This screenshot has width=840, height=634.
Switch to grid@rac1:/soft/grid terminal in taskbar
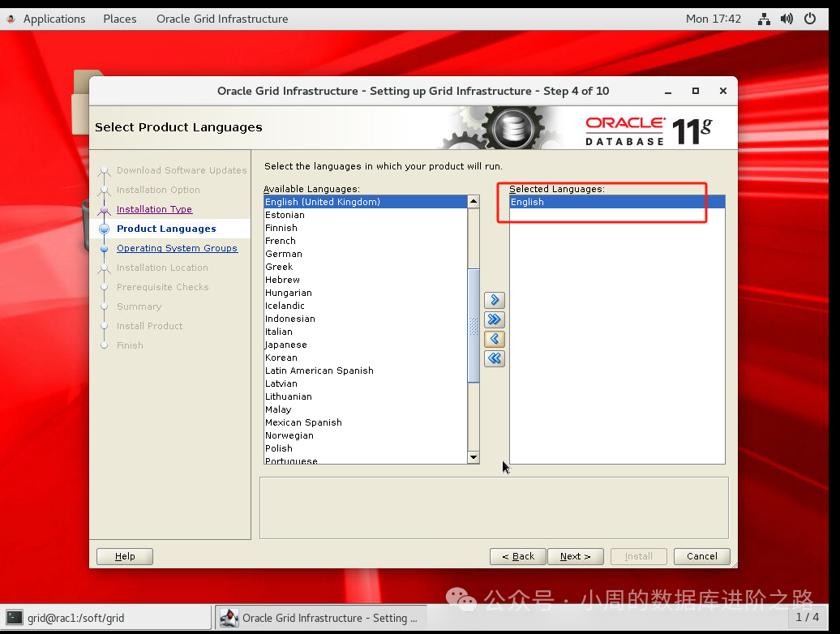pos(106,618)
